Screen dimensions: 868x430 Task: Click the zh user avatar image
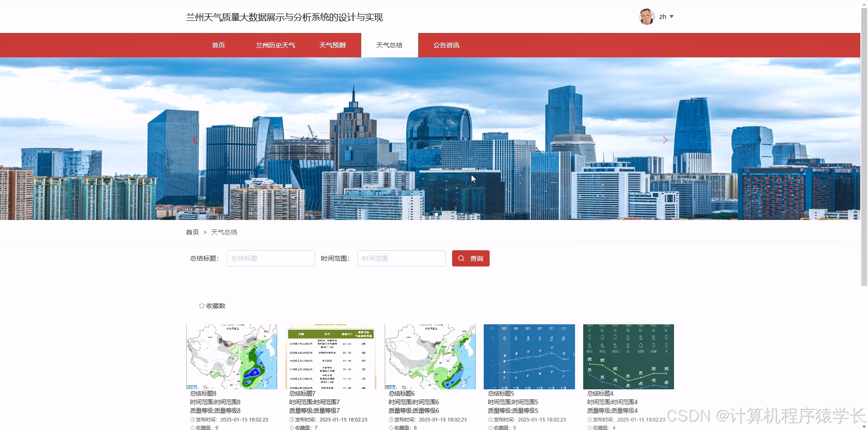(x=646, y=16)
